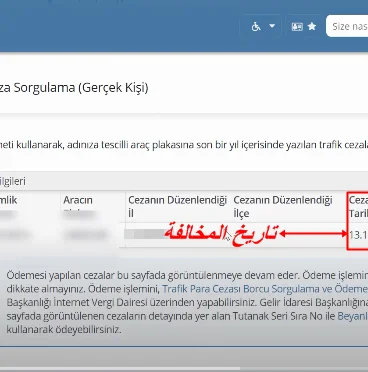Click the blurred vehicle plate cell
Image resolution: width=368 pixels, height=372 pixels.
(x=85, y=235)
